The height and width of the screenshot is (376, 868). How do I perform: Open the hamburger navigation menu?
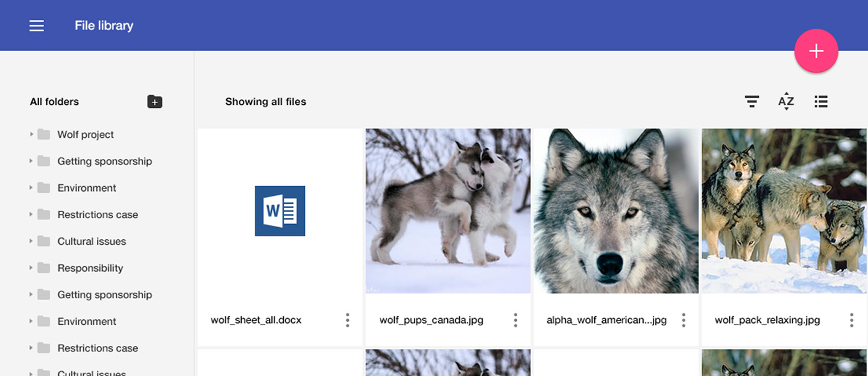(37, 26)
